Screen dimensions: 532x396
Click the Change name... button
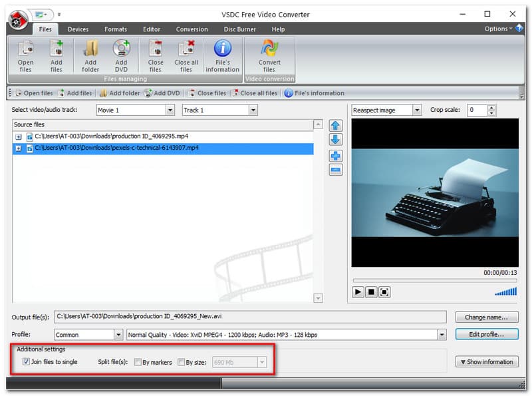[487, 317]
